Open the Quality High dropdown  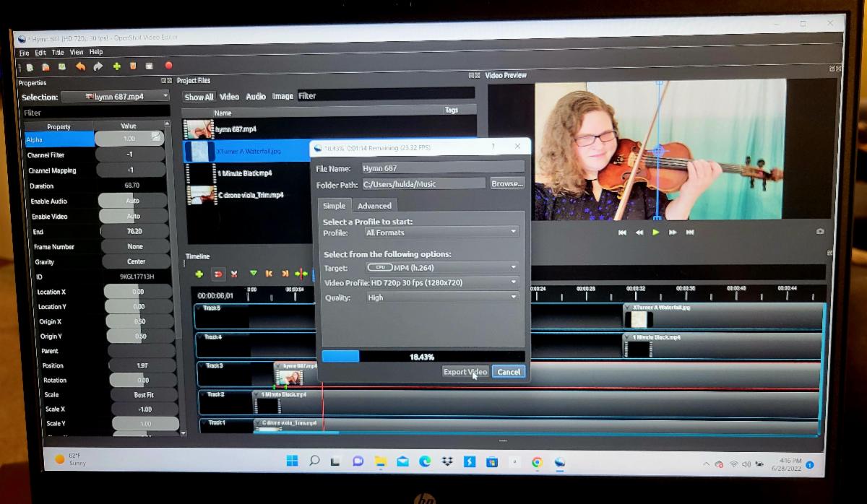click(x=441, y=297)
